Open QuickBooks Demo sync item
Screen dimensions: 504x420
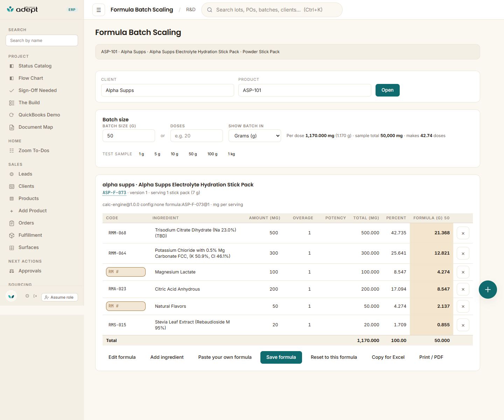pos(39,115)
